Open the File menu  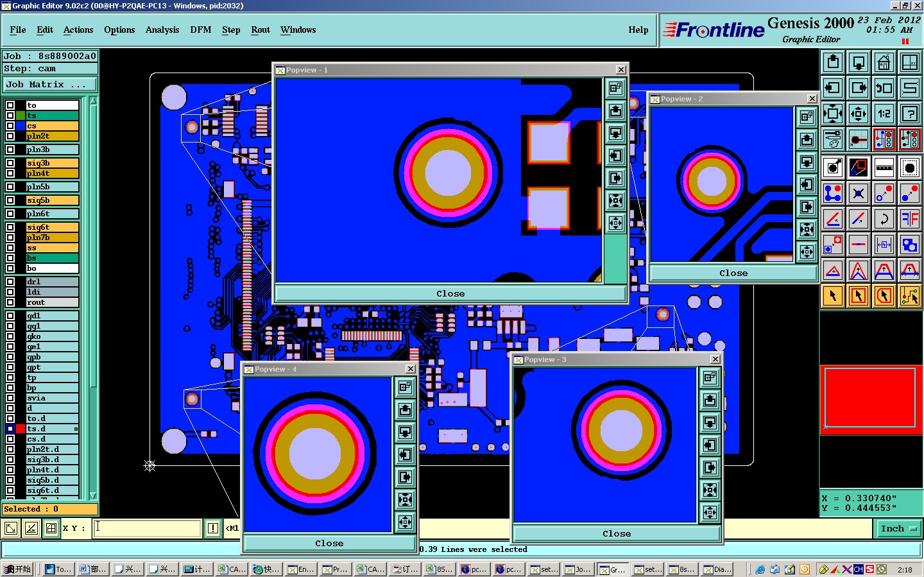pos(18,30)
